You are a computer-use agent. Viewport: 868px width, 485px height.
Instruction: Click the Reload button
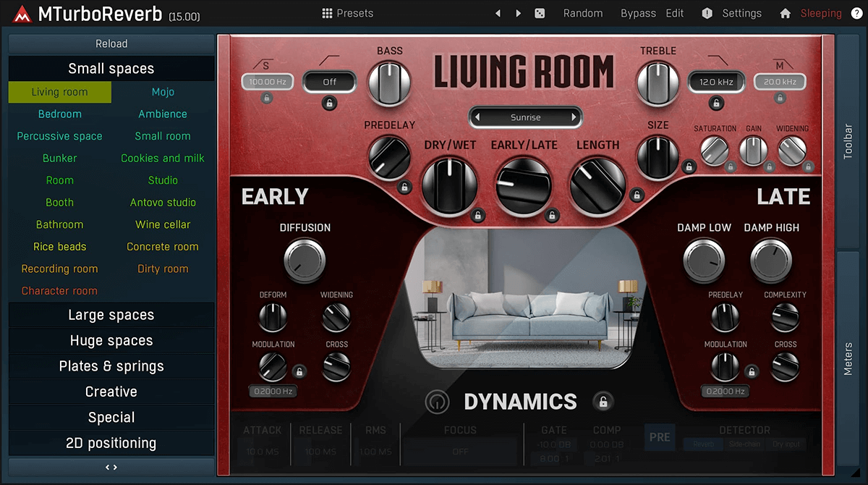tap(111, 43)
